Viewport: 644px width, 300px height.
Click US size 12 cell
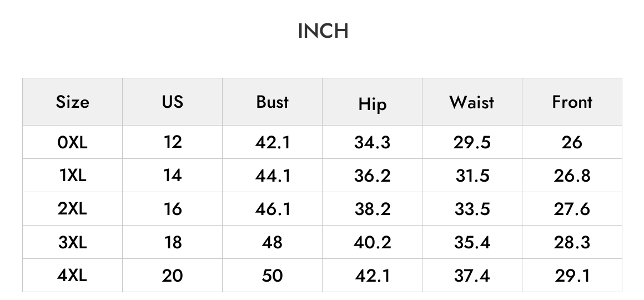173,142
